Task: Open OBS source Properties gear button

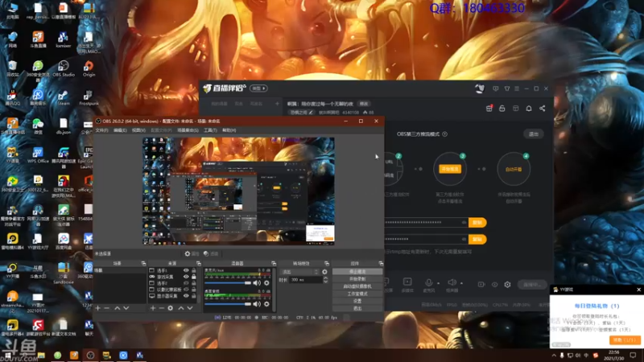Action: point(192,253)
